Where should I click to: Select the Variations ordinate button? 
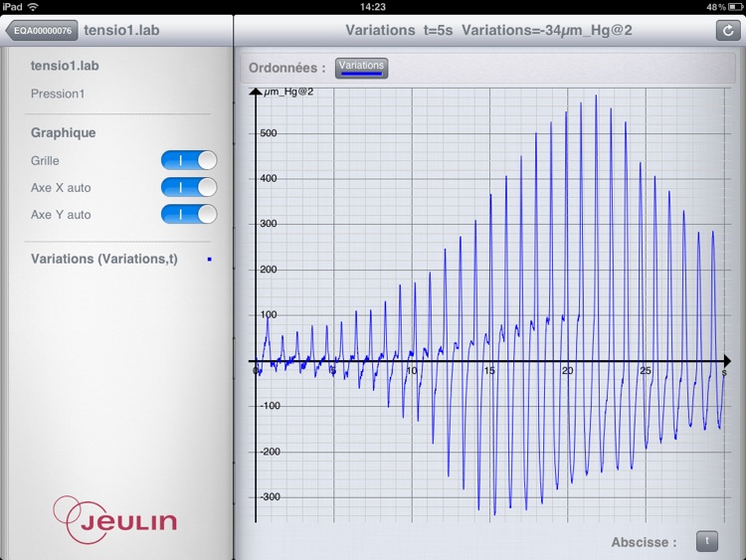pos(362,68)
